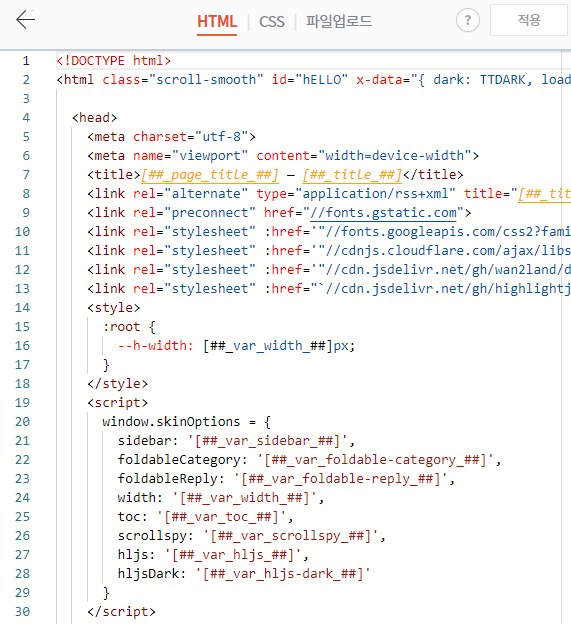This screenshot has width=571, height=624.
Task: Click the :root selector line
Action: (129, 327)
